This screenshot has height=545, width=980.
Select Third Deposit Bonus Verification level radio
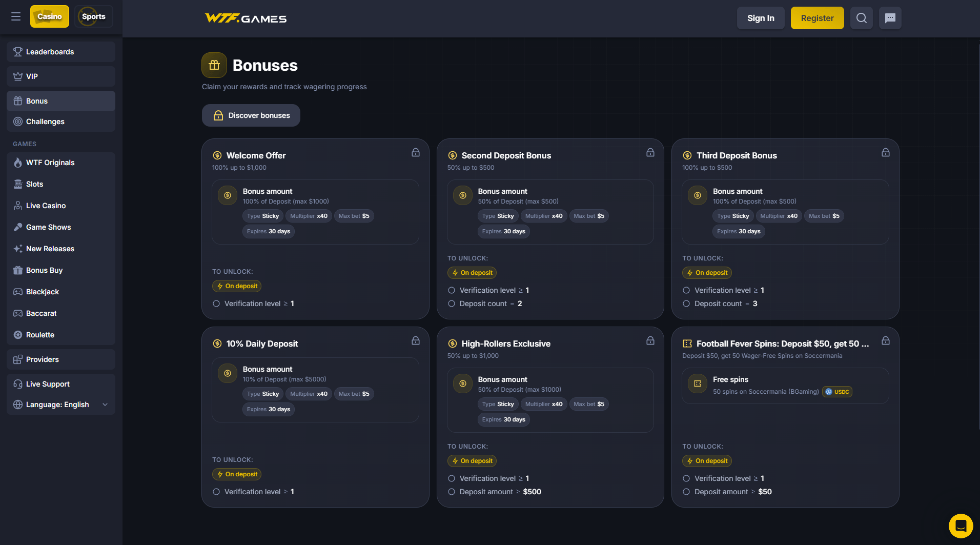pos(686,290)
